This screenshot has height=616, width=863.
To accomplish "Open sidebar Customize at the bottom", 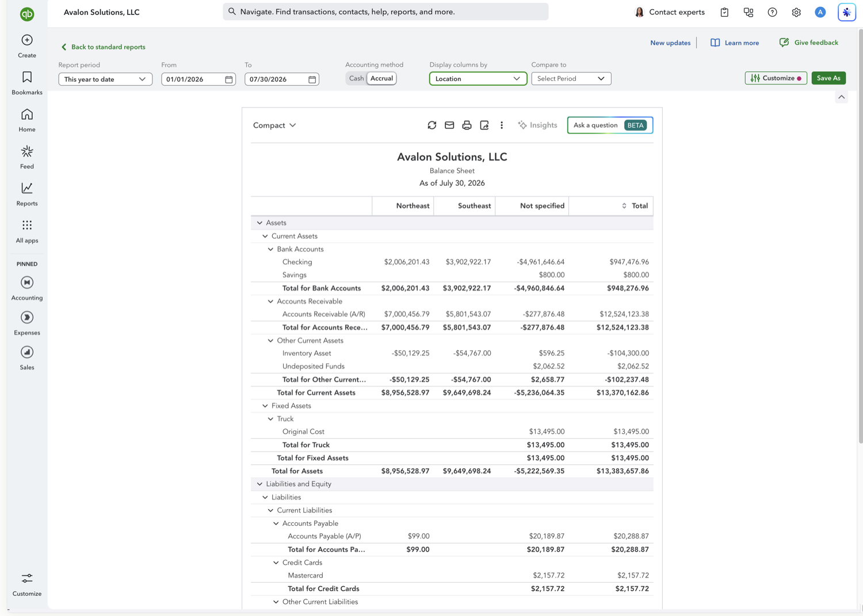I will (x=27, y=584).
